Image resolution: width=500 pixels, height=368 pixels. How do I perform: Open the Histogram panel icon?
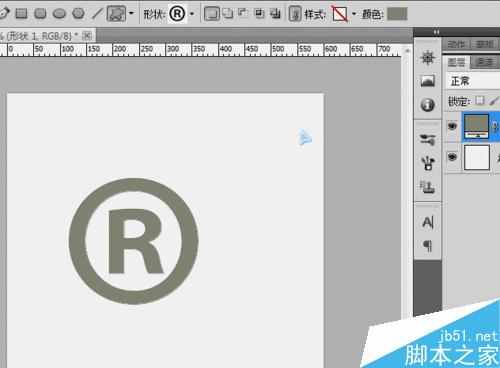point(428,81)
